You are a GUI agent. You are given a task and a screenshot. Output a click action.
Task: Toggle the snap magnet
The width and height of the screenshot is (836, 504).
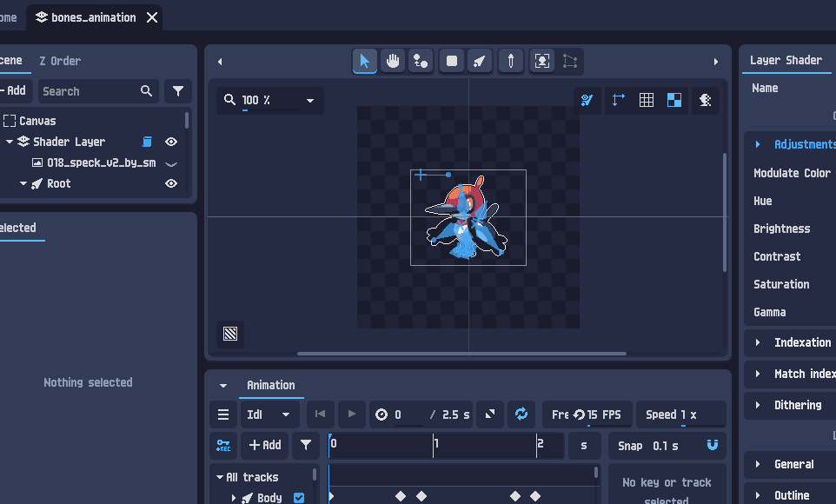click(x=713, y=445)
